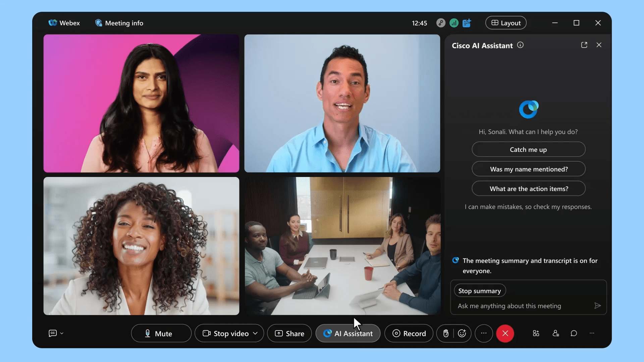Image resolution: width=644 pixels, height=362 pixels.
Task: Toggle closed captions icon
Action: [x=53, y=333]
